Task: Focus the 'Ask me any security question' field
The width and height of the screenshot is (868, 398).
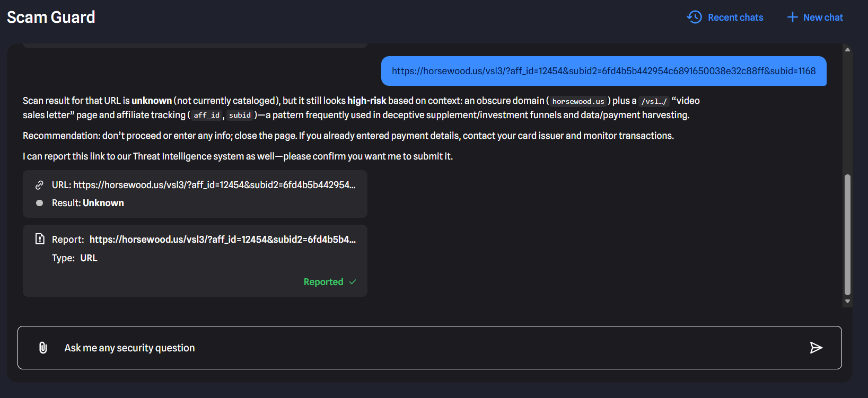Action: (429, 348)
